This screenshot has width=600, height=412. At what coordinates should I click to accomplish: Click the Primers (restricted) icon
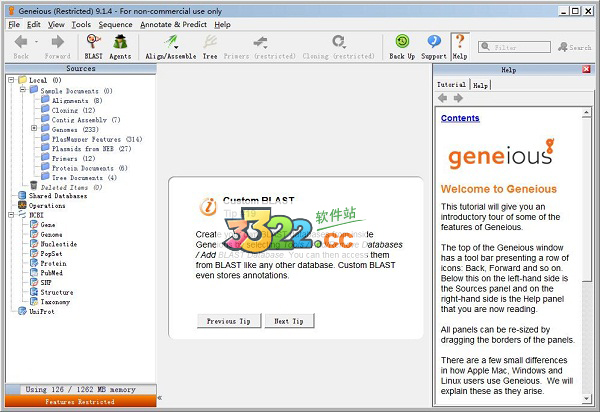259,47
